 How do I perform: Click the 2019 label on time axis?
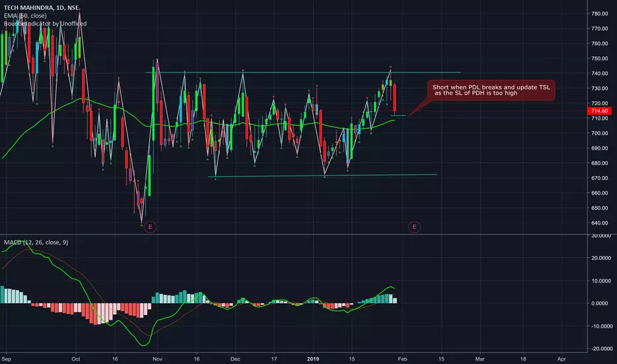pos(313,359)
